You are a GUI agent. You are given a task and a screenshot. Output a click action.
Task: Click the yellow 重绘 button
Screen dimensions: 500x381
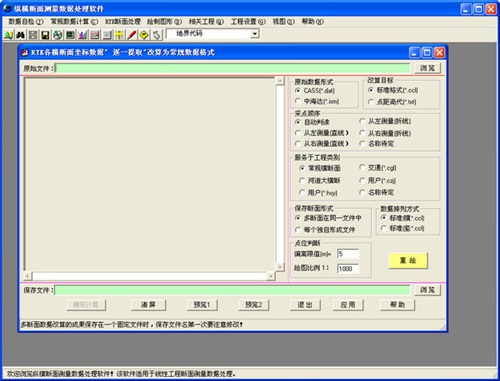pyautogui.click(x=408, y=260)
